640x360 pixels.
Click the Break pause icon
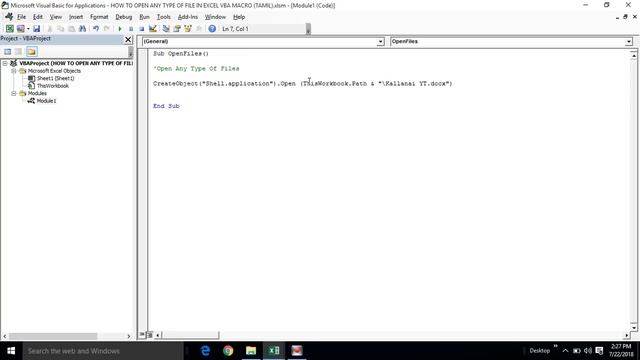coord(131,29)
